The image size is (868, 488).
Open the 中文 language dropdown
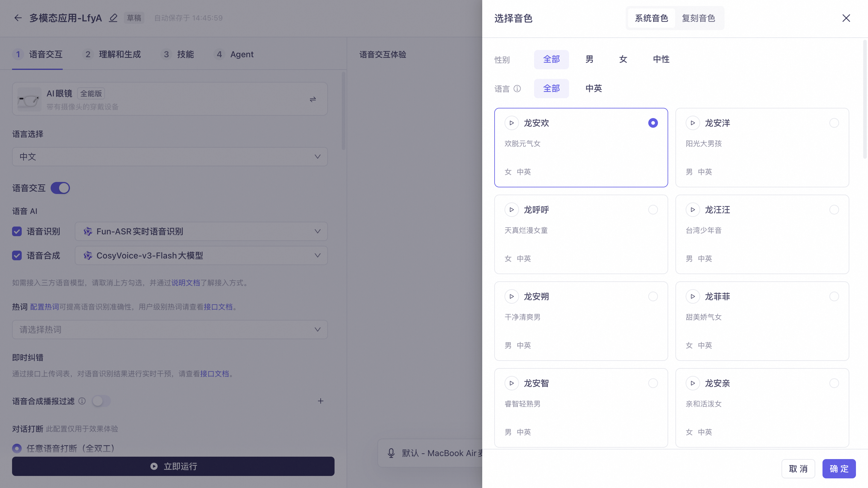[170, 157]
